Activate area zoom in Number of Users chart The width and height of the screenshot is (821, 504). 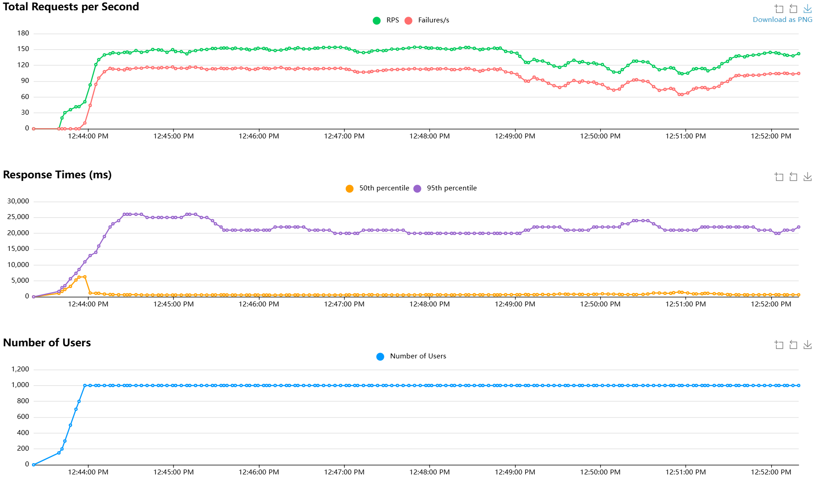pos(779,345)
